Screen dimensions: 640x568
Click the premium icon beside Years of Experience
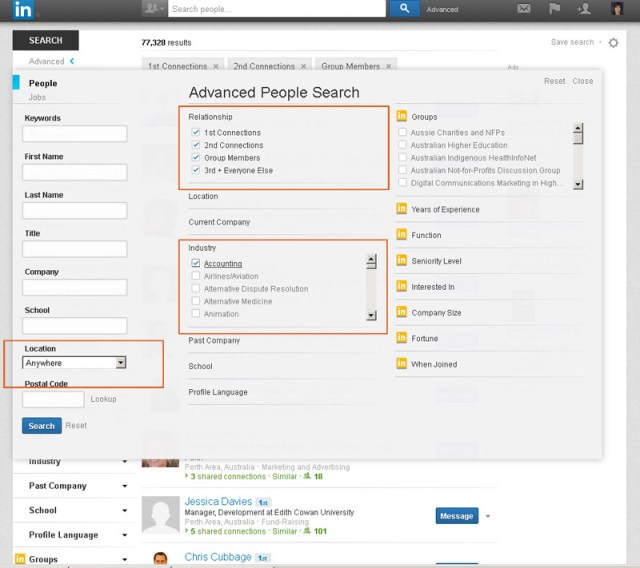(x=402, y=209)
